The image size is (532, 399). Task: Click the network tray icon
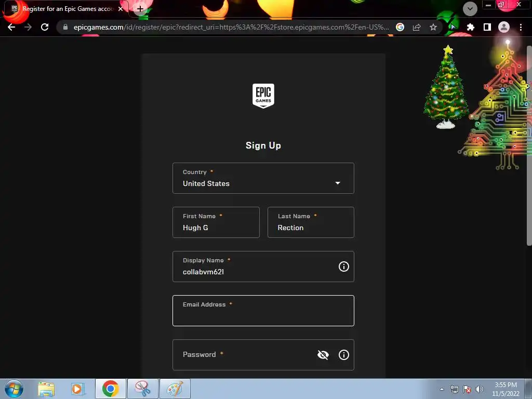[454, 389]
